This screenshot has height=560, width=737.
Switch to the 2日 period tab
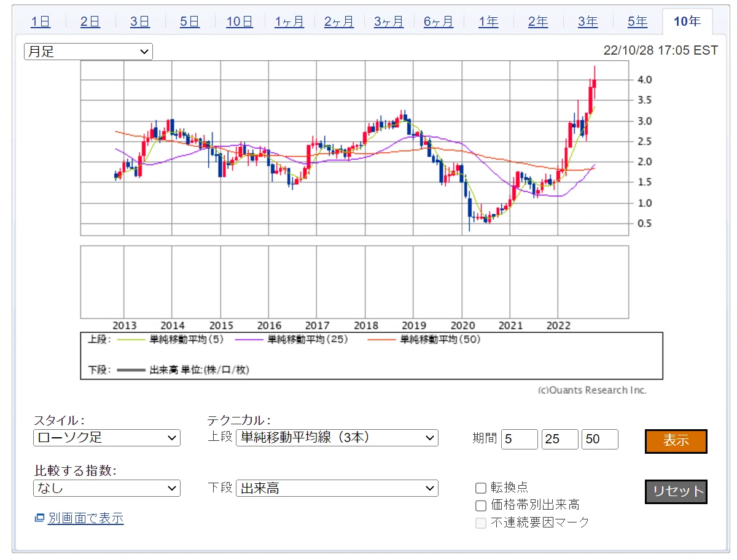pos(90,21)
